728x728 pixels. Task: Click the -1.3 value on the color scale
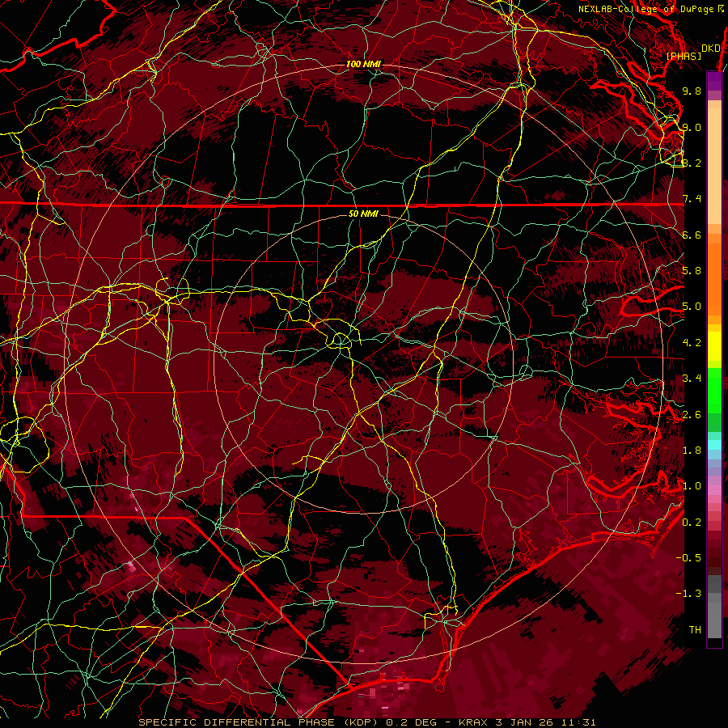688,594
